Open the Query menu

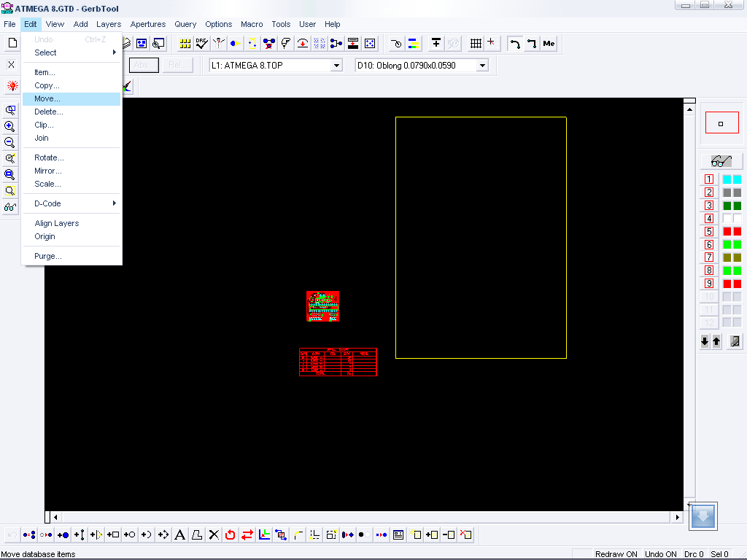coord(185,24)
